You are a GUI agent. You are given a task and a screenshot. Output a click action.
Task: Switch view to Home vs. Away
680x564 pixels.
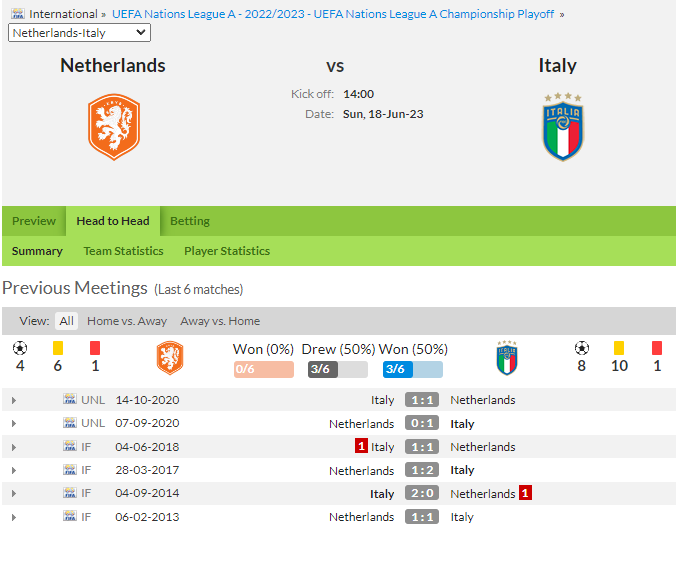point(127,321)
